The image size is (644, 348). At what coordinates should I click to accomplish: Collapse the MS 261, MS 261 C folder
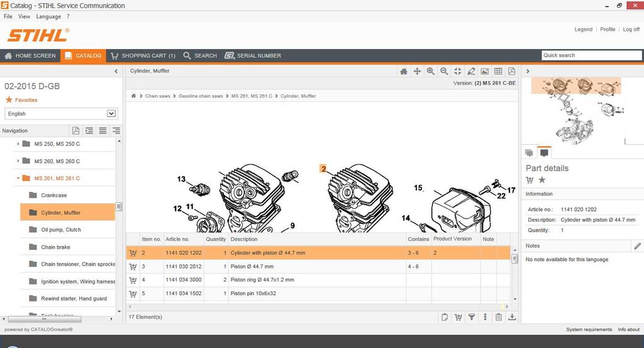(x=18, y=178)
